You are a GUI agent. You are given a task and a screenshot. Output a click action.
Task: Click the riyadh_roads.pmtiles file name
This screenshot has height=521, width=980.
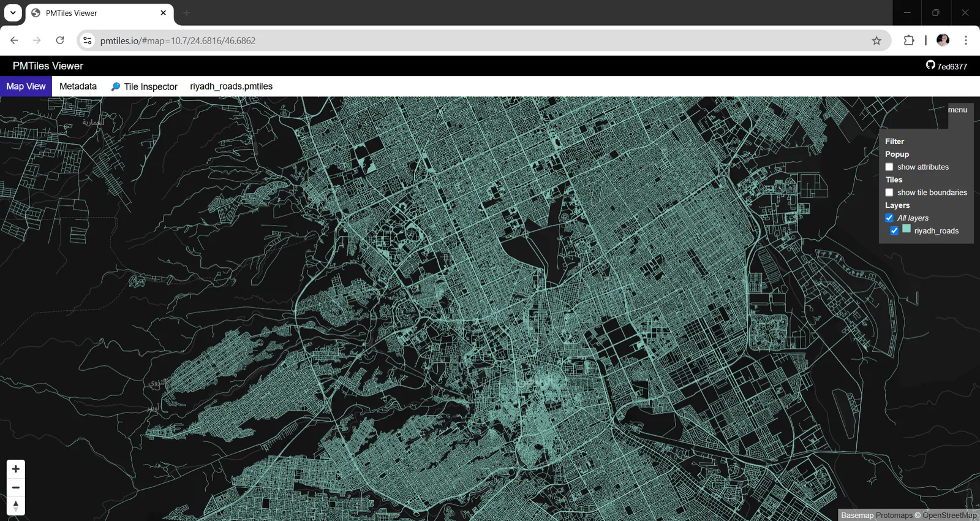pos(231,86)
